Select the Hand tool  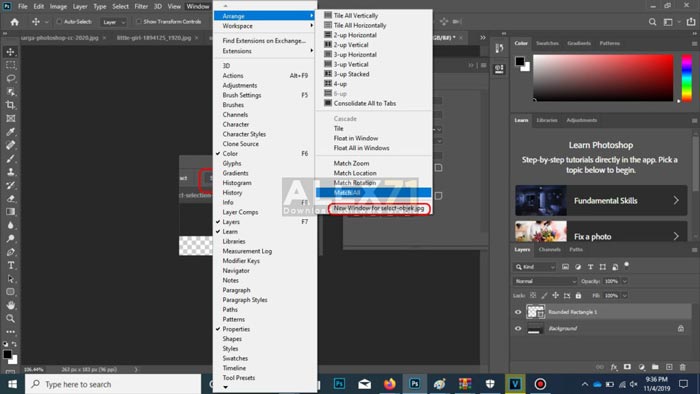pyautogui.click(x=10, y=305)
